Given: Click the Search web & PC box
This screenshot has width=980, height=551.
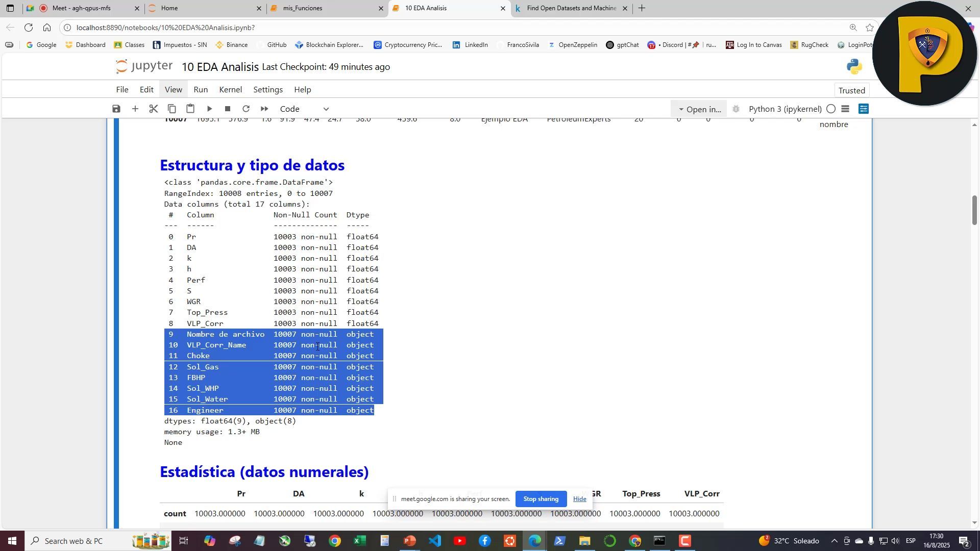Looking at the screenshot, I should 98,541.
